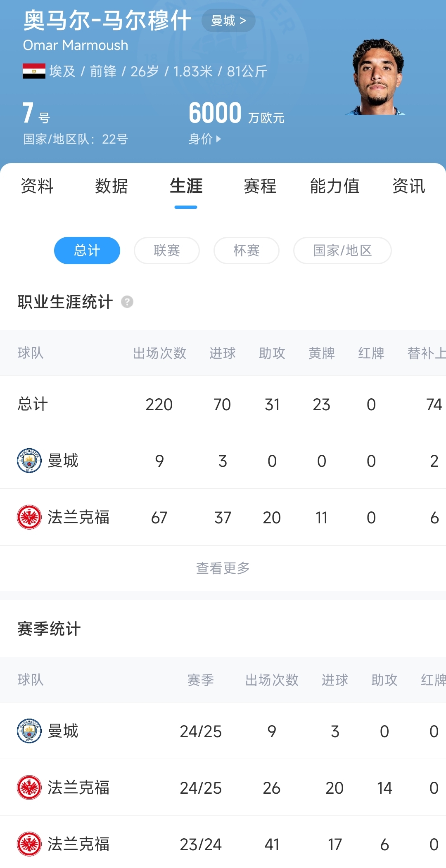Viewport: 446px width, 868px height.
Task: Tap Frankfurt crest in 24/25 season row
Action: 29,788
